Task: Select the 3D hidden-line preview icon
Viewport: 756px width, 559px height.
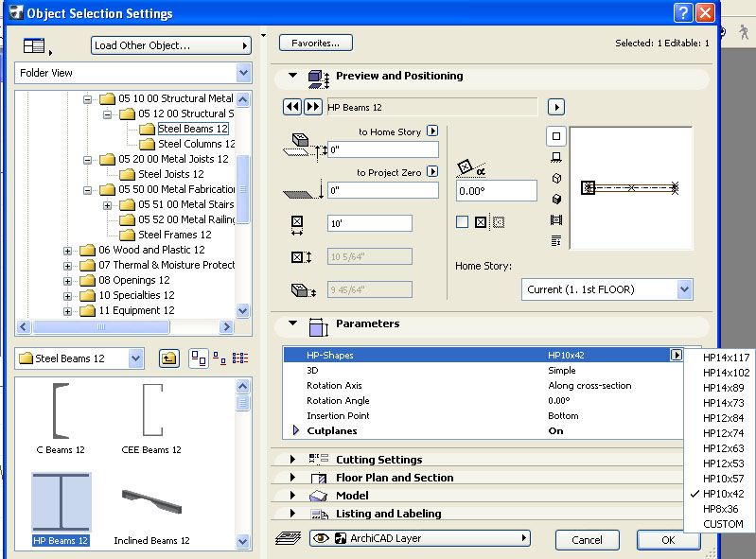Action: [x=557, y=178]
